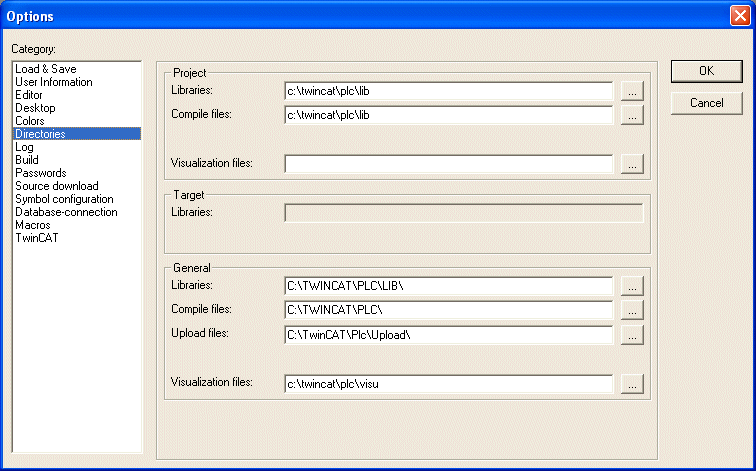756x471 pixels.
Task: Close the Options dialog window
Action: [740, 15]
